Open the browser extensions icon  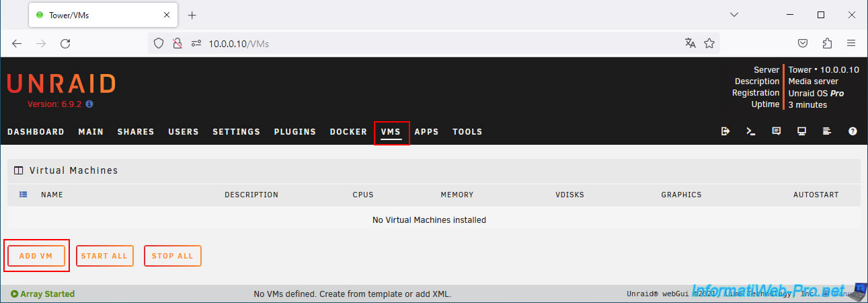pos(827,43)
